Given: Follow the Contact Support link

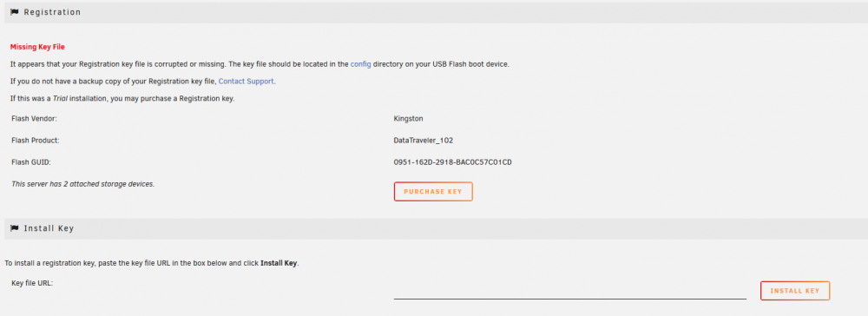Looking at the screenshot, I should pos(247,81).
